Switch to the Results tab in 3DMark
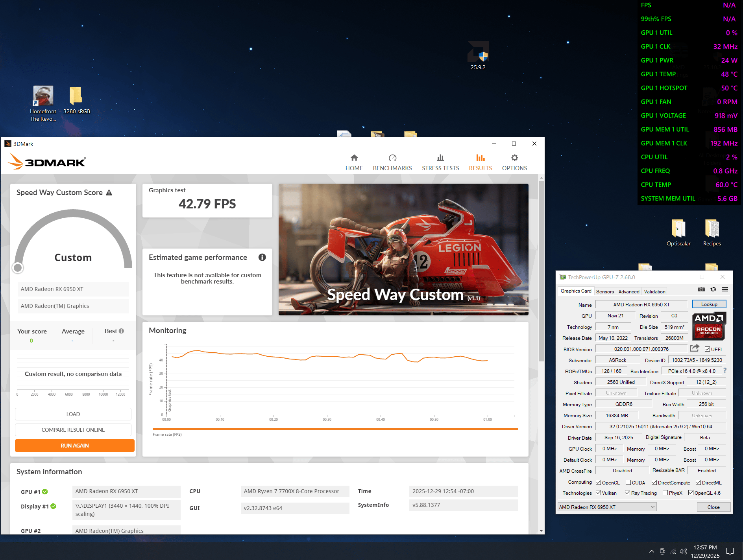The height and width of the screenshot is (560, 743). coord(480,162)
